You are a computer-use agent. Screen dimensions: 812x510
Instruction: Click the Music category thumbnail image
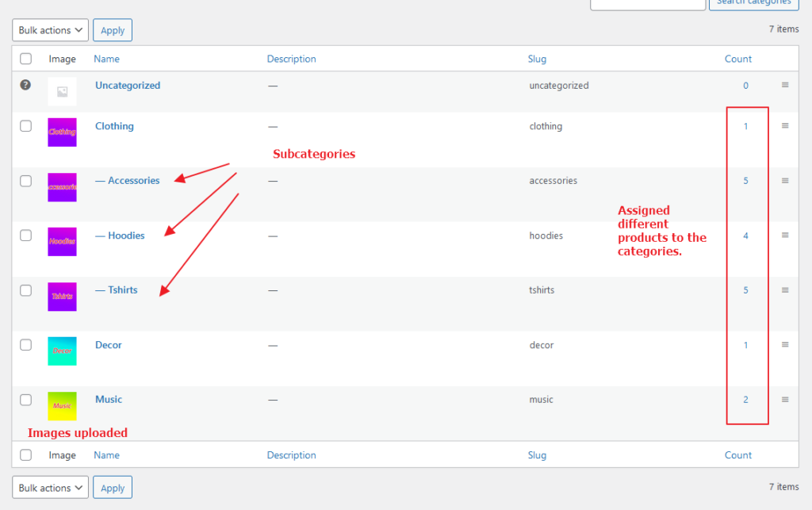click(x=62, y=406)
